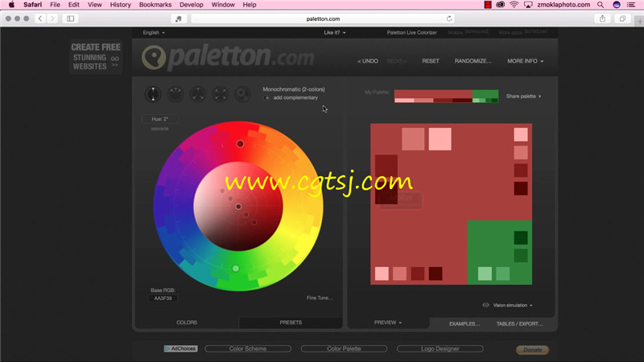Click the Logo Designer ad link

[x=440, y=348]
